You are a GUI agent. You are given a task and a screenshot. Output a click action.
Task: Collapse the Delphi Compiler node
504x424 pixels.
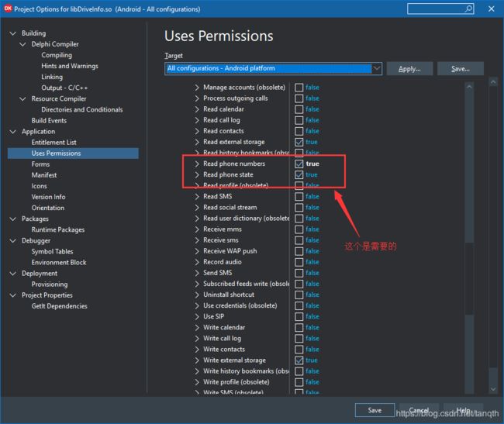(22, 44)
